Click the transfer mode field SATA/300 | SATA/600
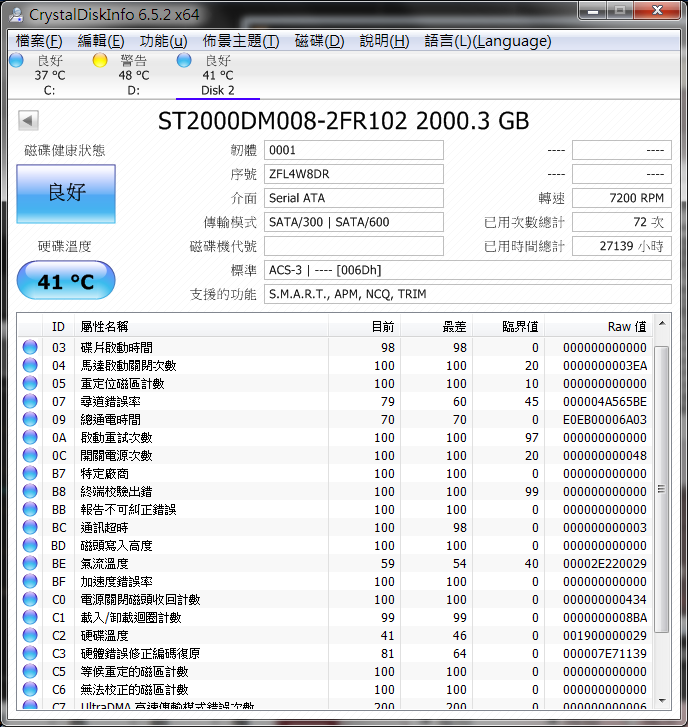 (354, 222)
